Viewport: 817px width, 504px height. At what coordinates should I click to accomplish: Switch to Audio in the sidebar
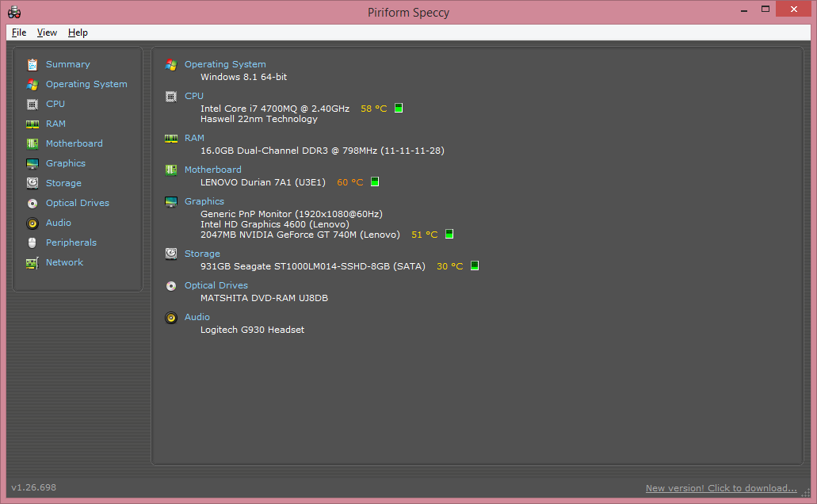click(x=59, y=223)
